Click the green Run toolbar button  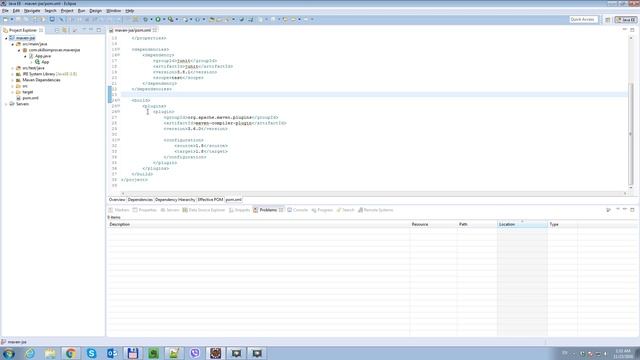click(x=158, y=19)
